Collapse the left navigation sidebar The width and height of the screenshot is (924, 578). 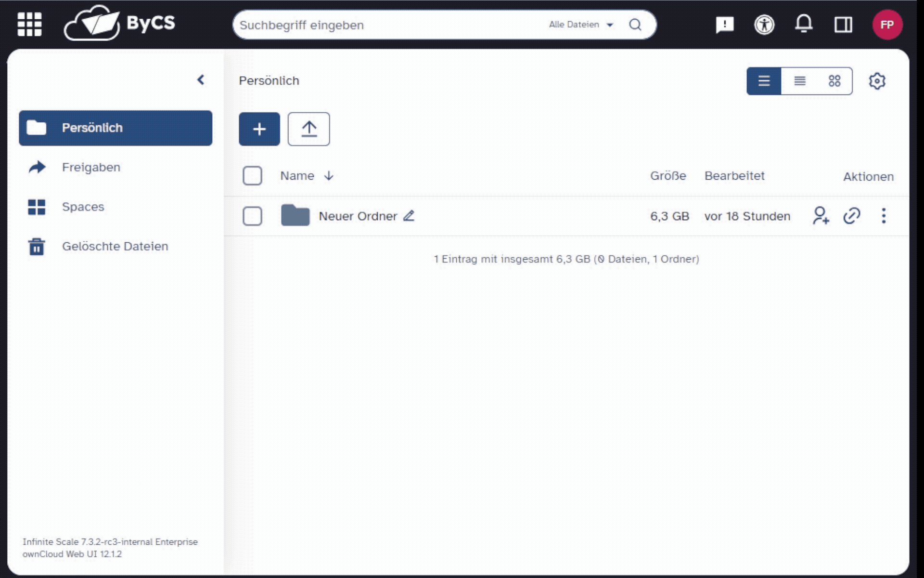click(x=201, y=80)
